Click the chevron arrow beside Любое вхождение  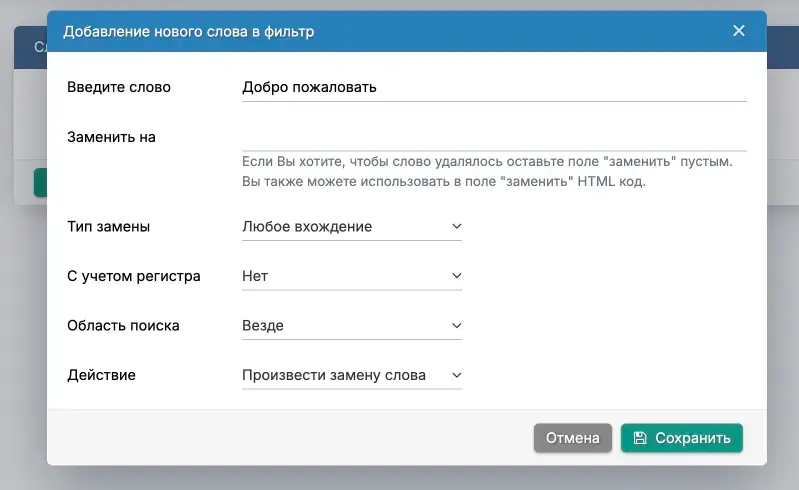point(456,227)
